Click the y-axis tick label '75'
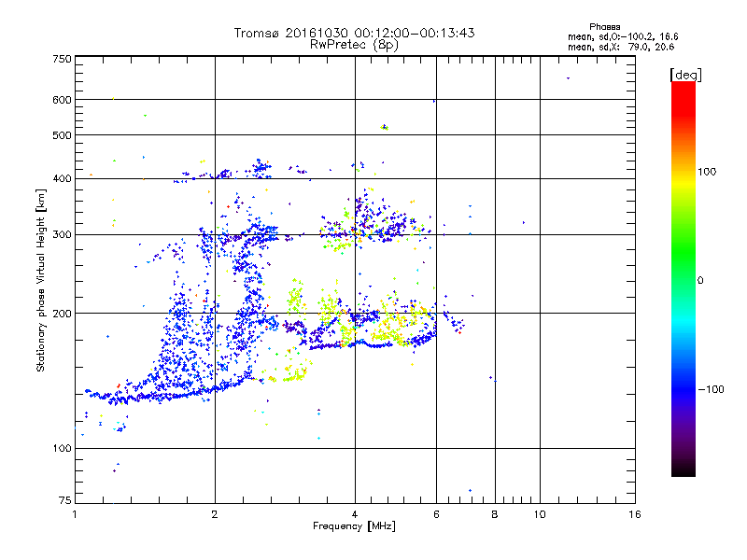The width and height of the screenshot is (747, 560). click(x=65, y=500)
